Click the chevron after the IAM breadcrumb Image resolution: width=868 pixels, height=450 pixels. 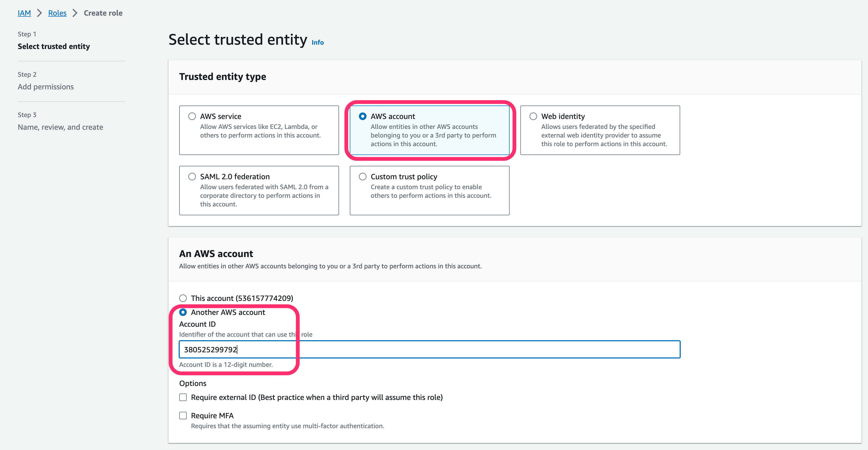pos(40,13)
